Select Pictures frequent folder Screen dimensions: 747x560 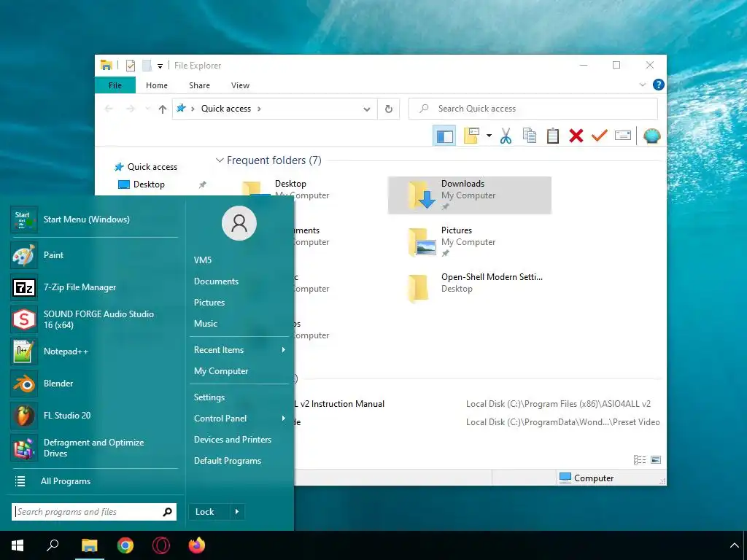[469, 242]
